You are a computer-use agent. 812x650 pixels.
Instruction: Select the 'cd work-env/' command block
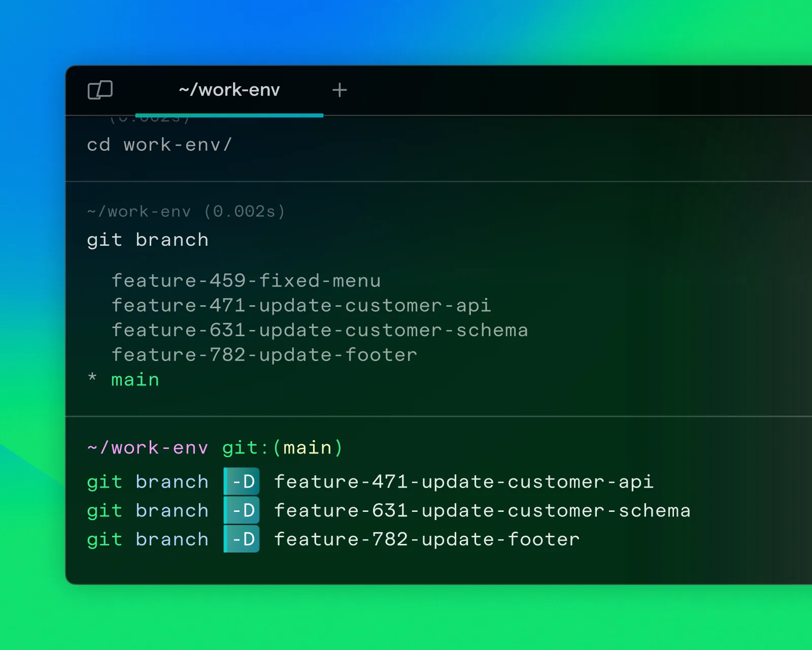pyautogui.click(x=159, y=145)
